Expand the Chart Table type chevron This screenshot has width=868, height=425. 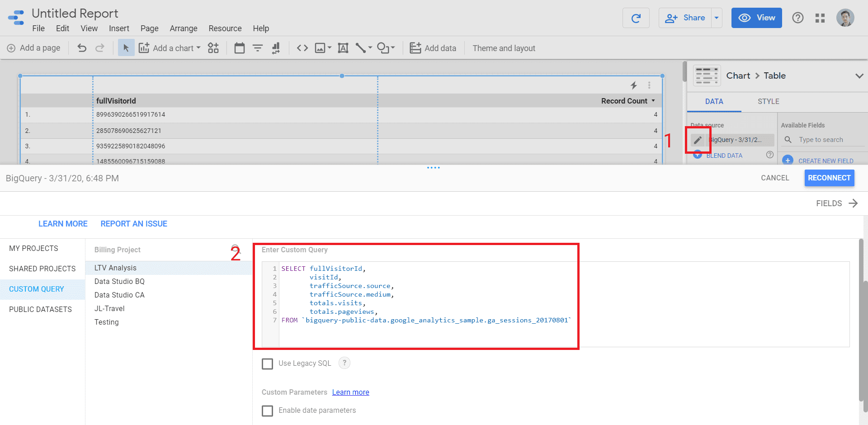(859, 76)
